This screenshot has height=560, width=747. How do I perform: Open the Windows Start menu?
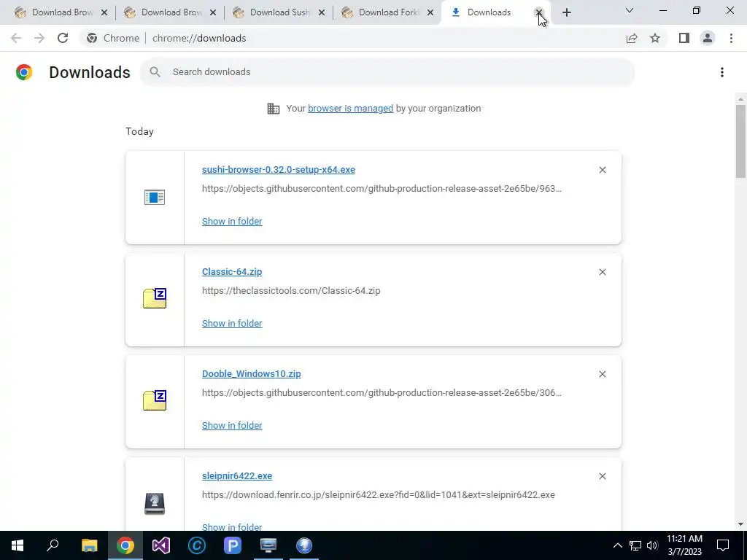click(x=18, y=545)
